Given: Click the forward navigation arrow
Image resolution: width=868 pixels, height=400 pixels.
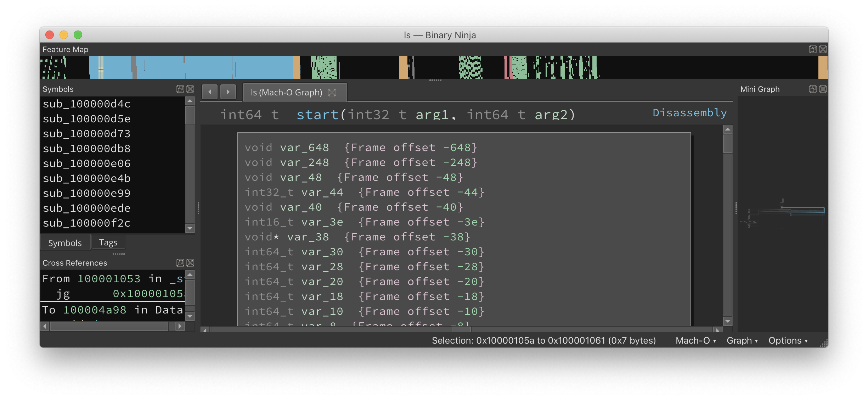Looking at the screenshot, I should [x=229, y=91].
